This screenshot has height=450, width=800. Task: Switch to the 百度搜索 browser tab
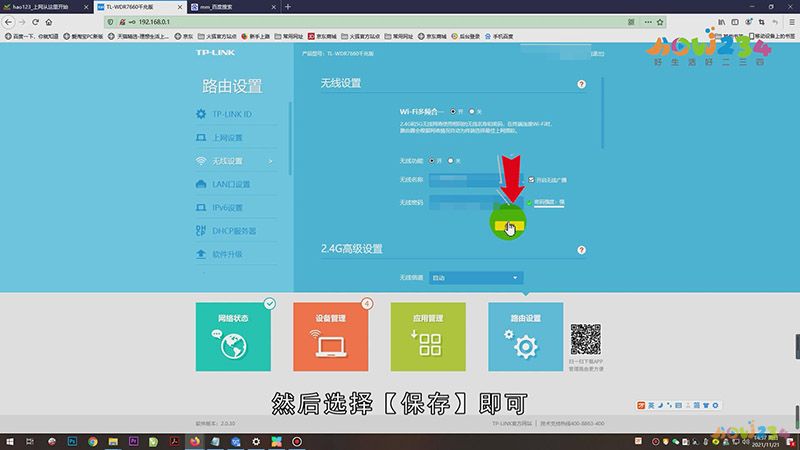(234, 7)
